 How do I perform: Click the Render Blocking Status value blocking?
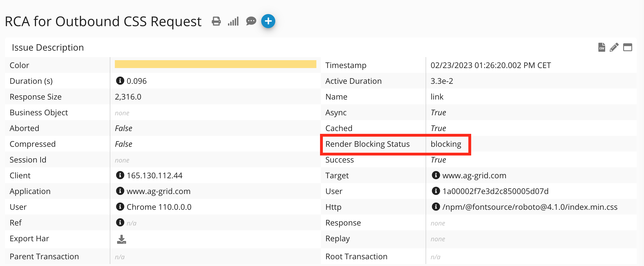pyautogui.click(x=446, y=144)
